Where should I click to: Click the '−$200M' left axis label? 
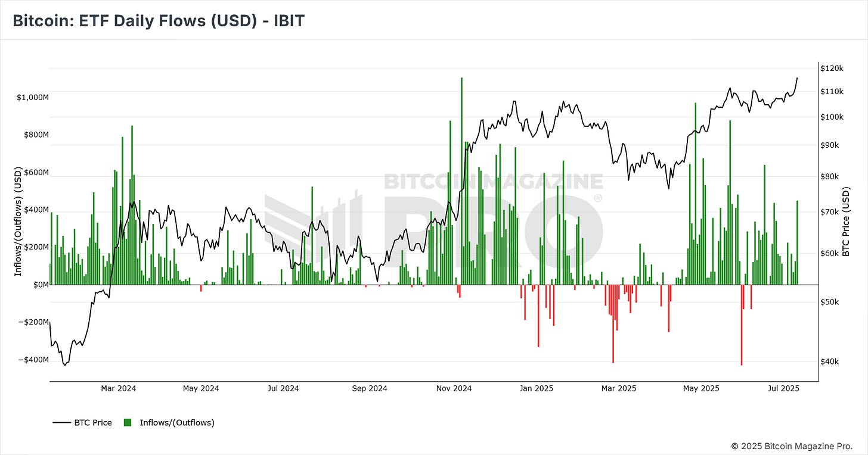(x=33, y=322)
